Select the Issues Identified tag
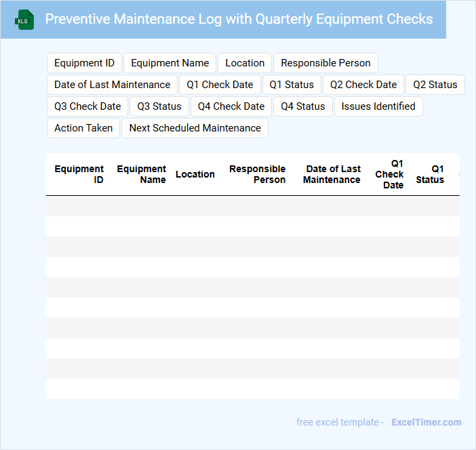The image size is (476, 450). tap(378, 106)
